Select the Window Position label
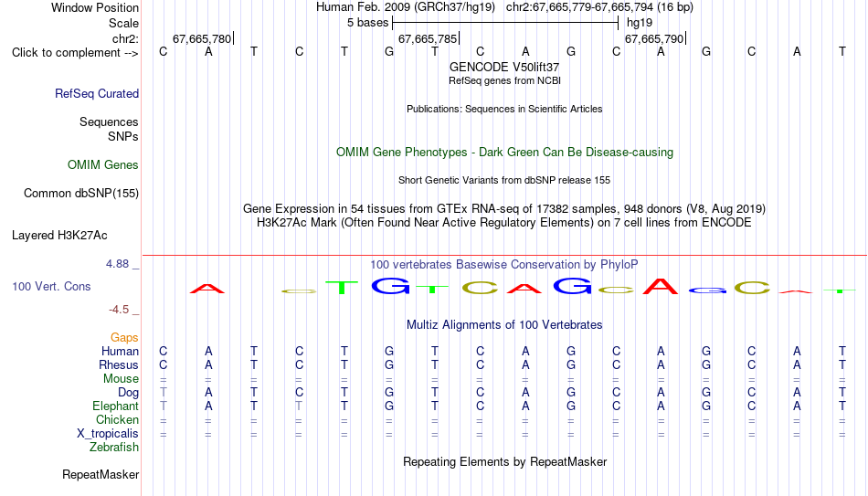 95,7
